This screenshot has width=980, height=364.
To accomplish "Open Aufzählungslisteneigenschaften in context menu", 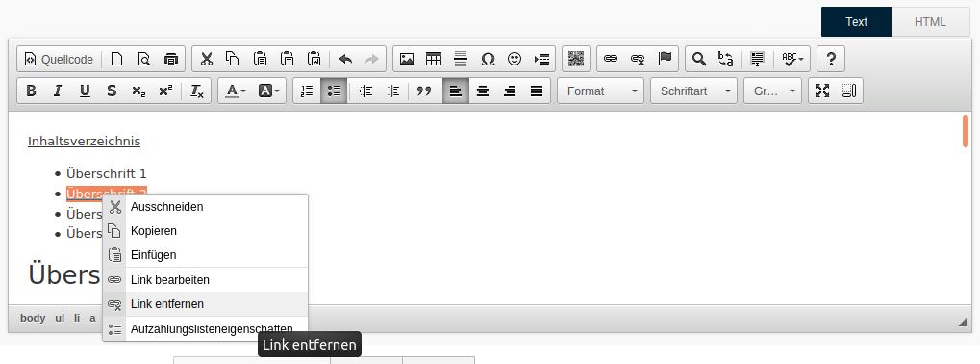I will 206,329.
